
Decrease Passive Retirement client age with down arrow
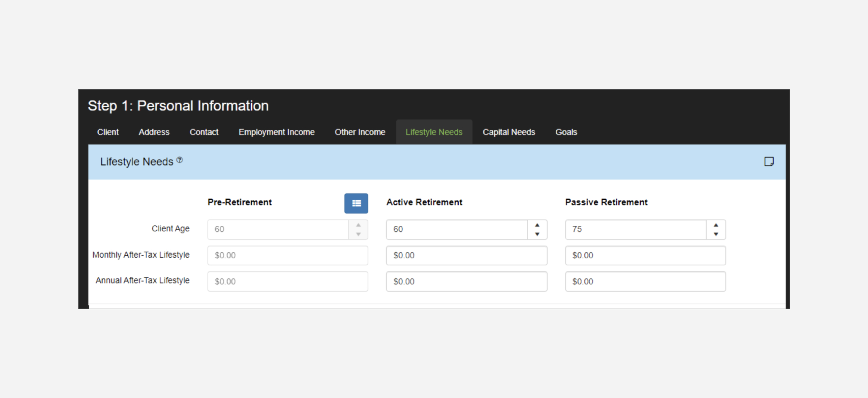[x=716, y=234]
